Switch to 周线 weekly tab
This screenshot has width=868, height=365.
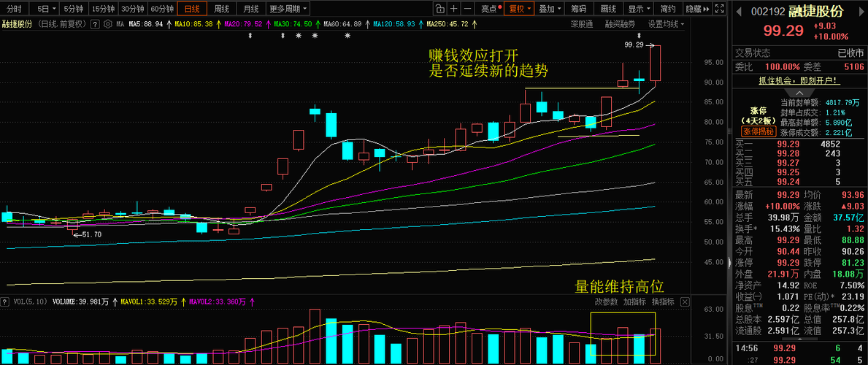click(221, 8)
